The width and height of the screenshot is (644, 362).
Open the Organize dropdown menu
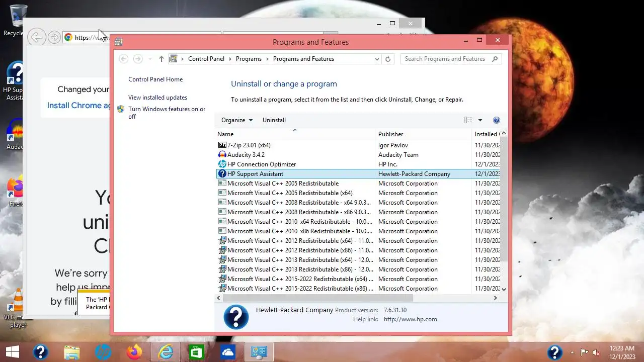236,120
